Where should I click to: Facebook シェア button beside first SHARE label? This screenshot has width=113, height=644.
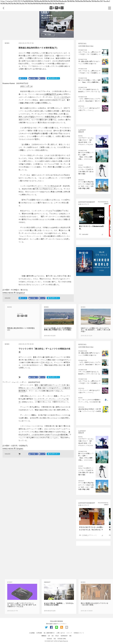pos(42,298)
